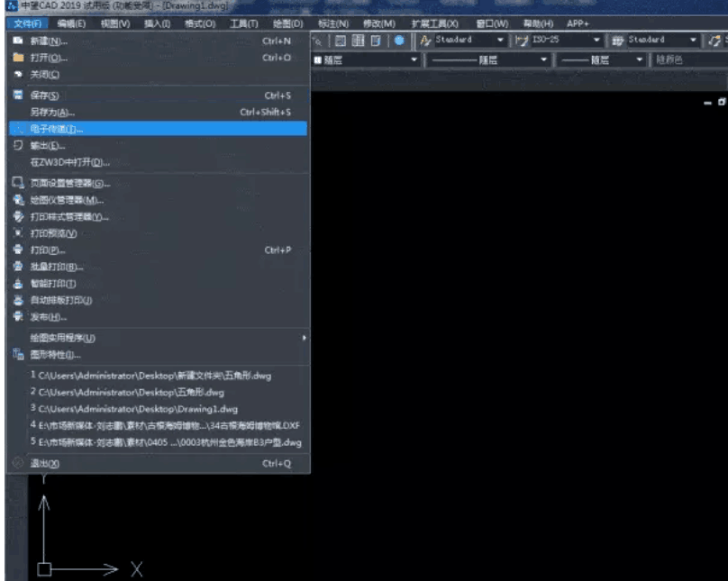728x581 pixels.
Task: Open the ISO-25 dimension style dropdown
Action: click(596, 40)
